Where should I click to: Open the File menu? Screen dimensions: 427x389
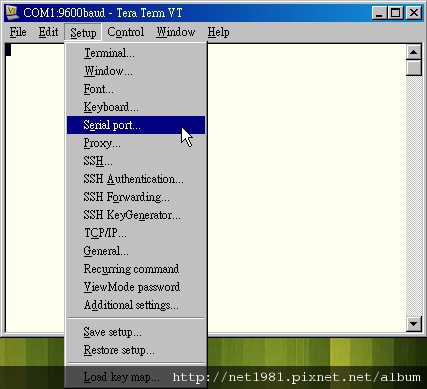tap(18, 32)
